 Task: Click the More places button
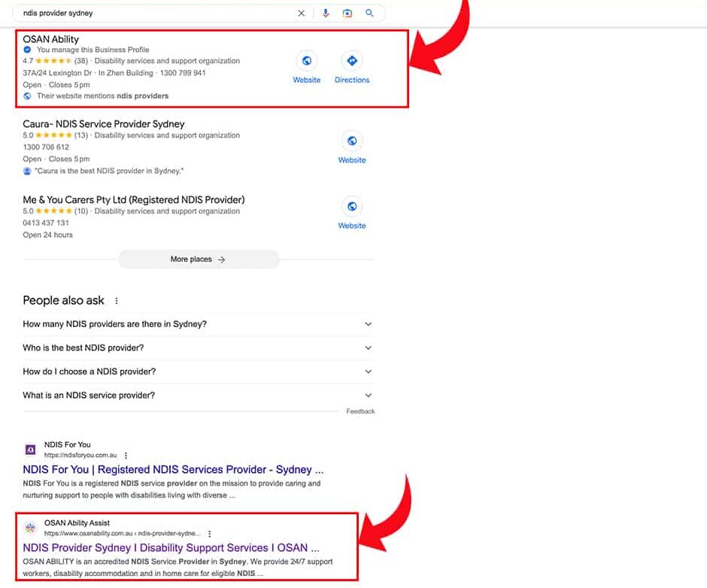[199, 259]
